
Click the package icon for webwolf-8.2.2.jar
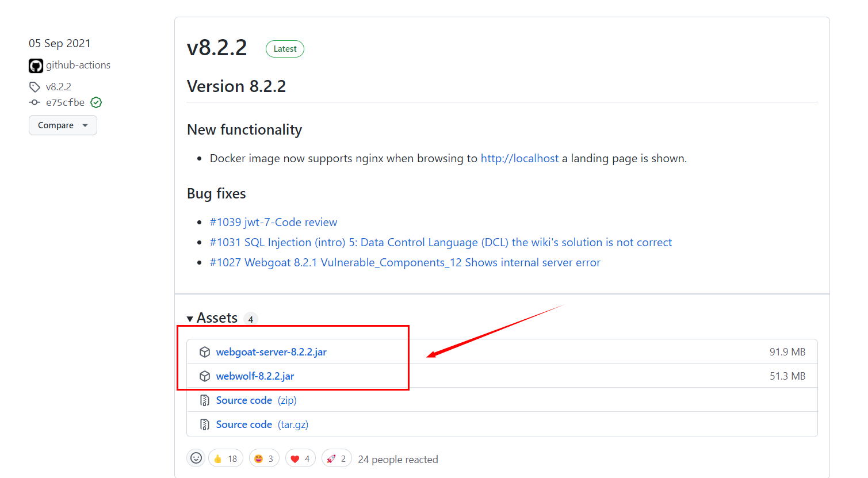coord(204,376)
